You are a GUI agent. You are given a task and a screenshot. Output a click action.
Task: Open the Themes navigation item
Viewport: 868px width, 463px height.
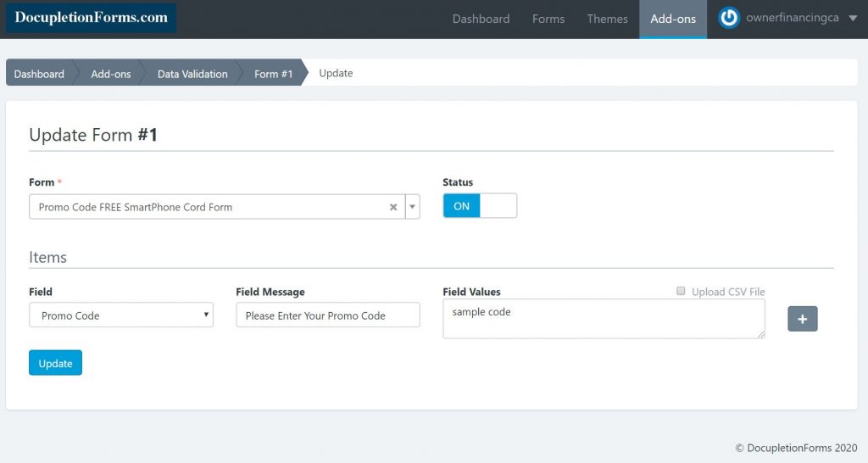click(607, 19)
